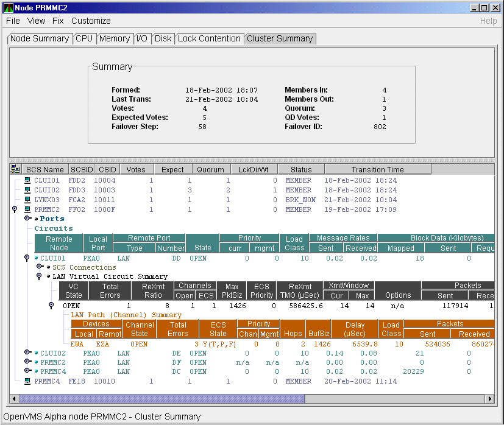Click the Node PRMMC2 title bar app icon
The height and width of the screenshot is (425, 504).
pos(9,8)
